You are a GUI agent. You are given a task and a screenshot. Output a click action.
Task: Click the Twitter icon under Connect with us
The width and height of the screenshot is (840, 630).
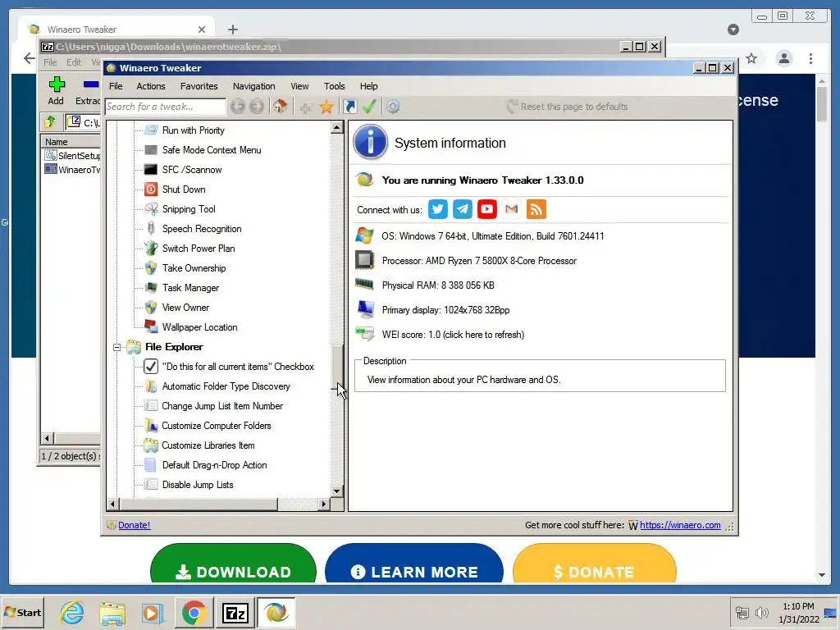click(438, 209)
